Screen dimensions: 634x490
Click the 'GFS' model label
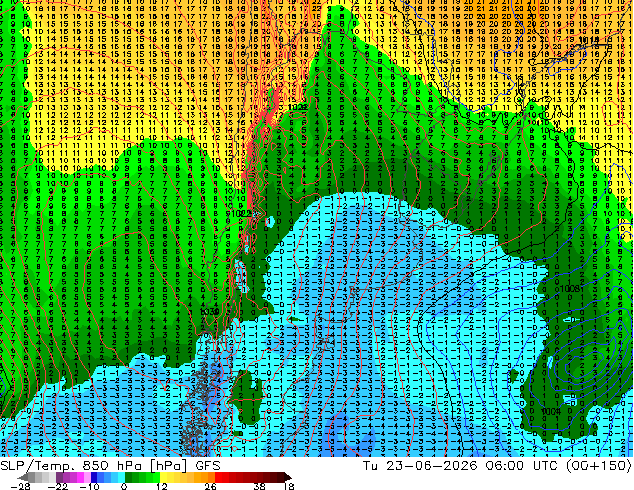click(x=208, y=466)
